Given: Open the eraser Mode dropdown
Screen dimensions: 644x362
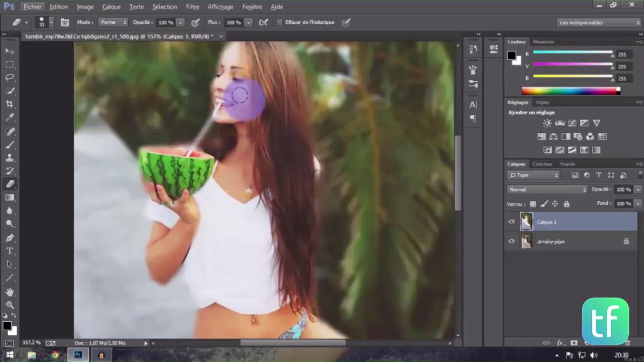Looking at the screenshot, I should 113,22.
